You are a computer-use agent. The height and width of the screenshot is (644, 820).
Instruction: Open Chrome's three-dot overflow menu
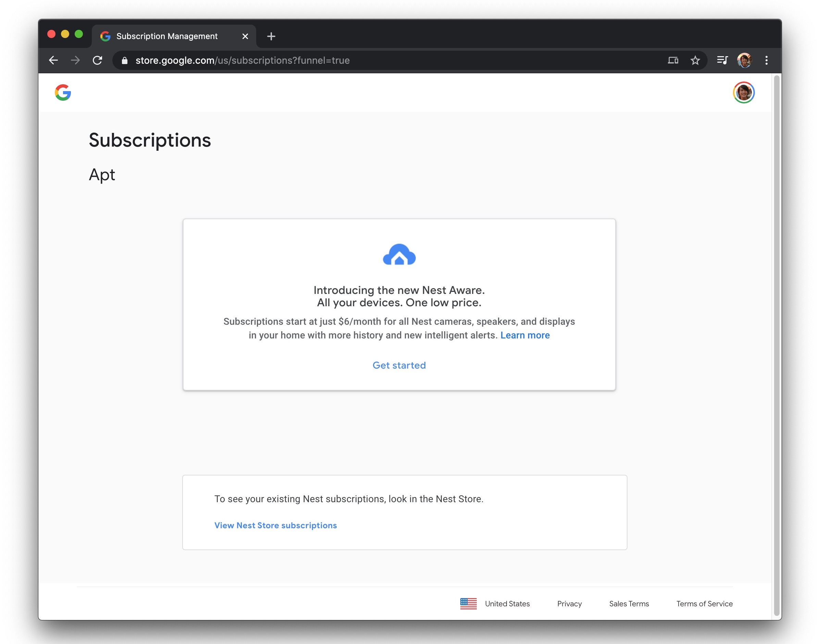click(x=766, y=60)
